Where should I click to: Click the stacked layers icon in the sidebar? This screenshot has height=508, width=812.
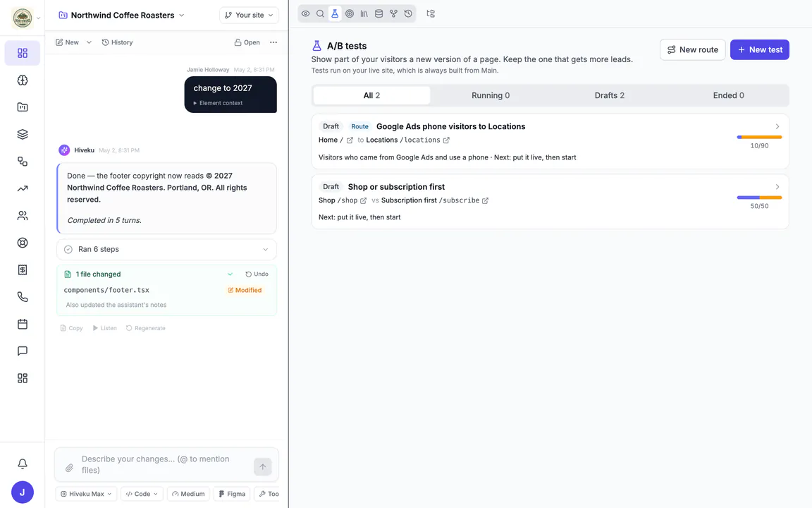[23, 134]
